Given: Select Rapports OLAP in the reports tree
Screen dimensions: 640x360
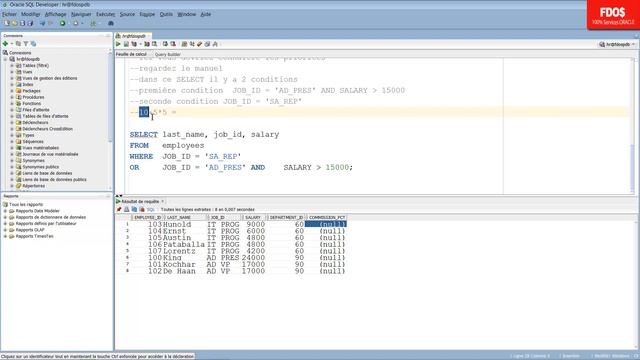Looking at the screenshot, I should [30, 230].
